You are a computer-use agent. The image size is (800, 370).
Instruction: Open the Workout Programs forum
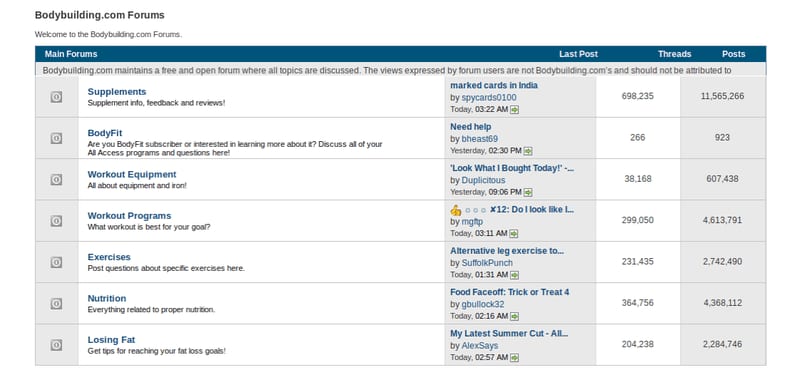coord(130,216)
